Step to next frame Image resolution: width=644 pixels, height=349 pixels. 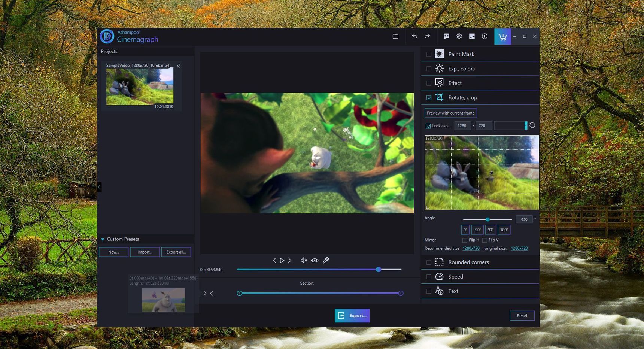(x=289, y=260)
